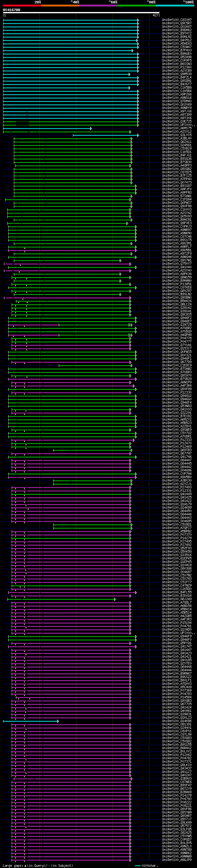Viewport: 197px width, 868px height.
Task: Click the cyan alignment bar for UniRef100_C6SXH7
Action: tap(71, 20)
